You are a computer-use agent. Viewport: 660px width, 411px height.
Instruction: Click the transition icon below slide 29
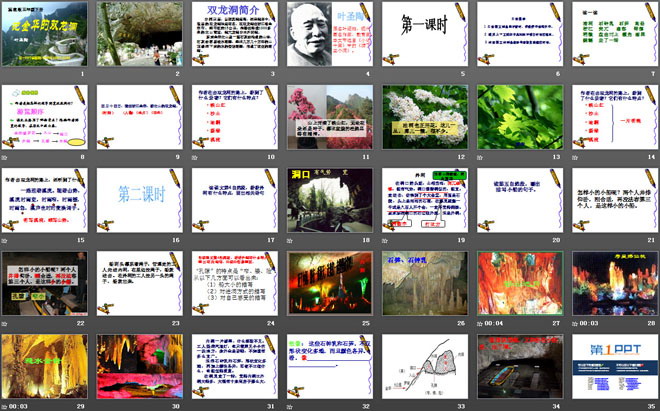coord(4,407)
